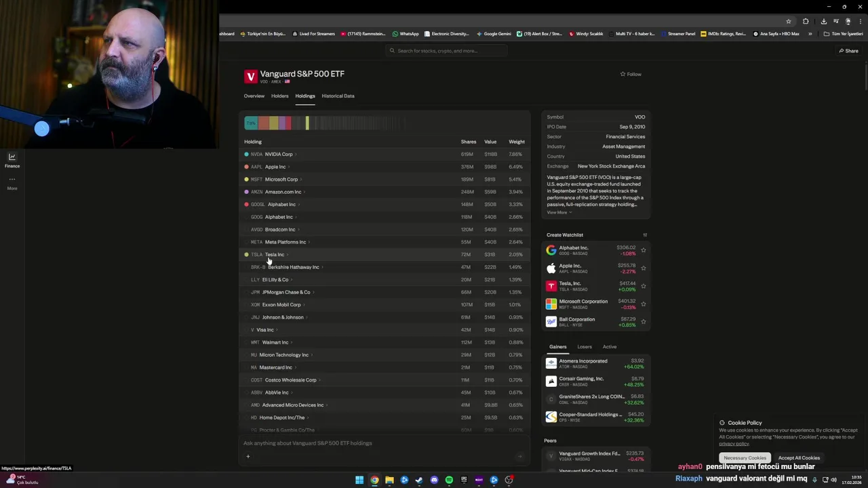Screen dimensions: 868x488
Task: Sort by Weight column header
Action: tap(517, 142)
